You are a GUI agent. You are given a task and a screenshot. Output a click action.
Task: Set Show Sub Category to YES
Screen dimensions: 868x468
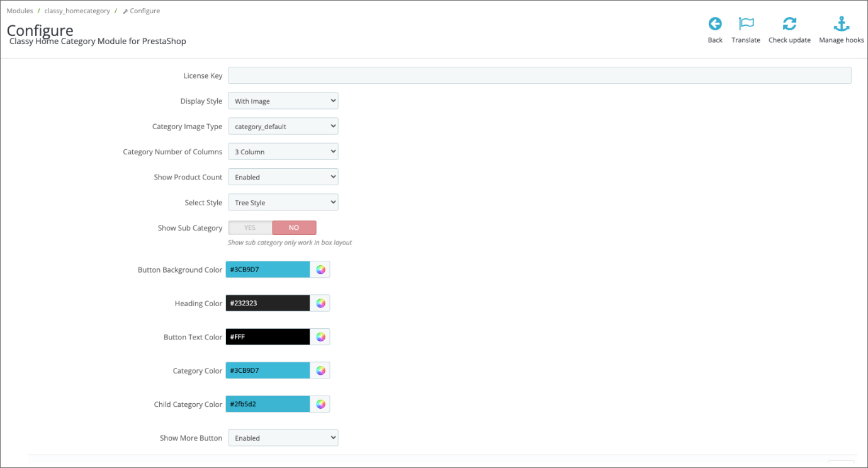click(x=250, y=228)
